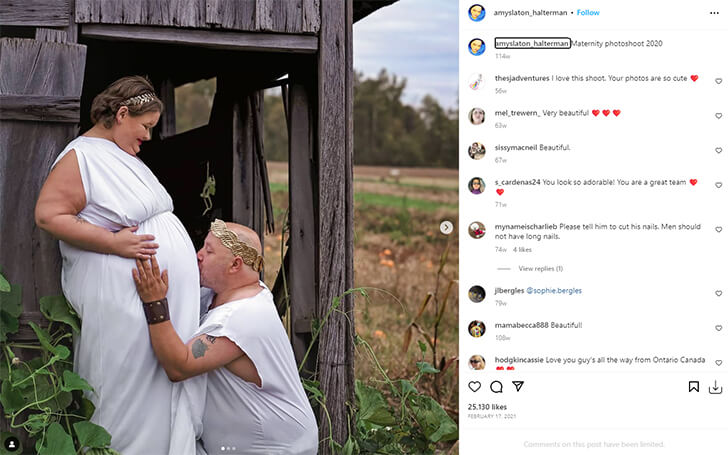Expand View replies (1) under mynameischarlieb
Image resolution: width=728 pixels, height=455 pixels.
(x=540, y=268)
